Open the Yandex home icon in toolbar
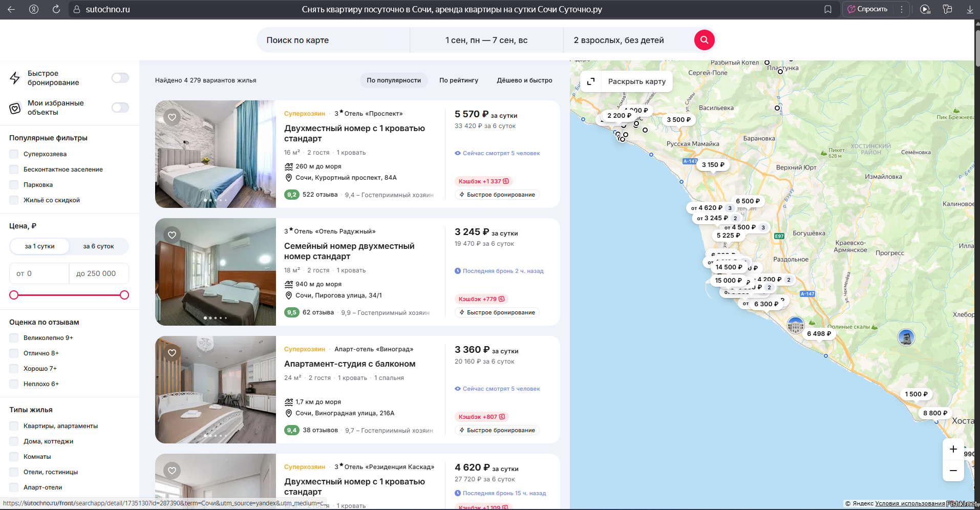The height and width of the screenshot is (510, 980). (34, 9)
